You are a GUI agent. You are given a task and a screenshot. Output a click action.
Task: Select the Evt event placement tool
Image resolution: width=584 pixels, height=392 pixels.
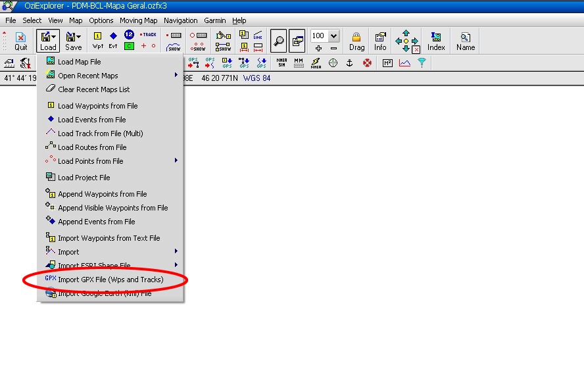tap(113, 41)
